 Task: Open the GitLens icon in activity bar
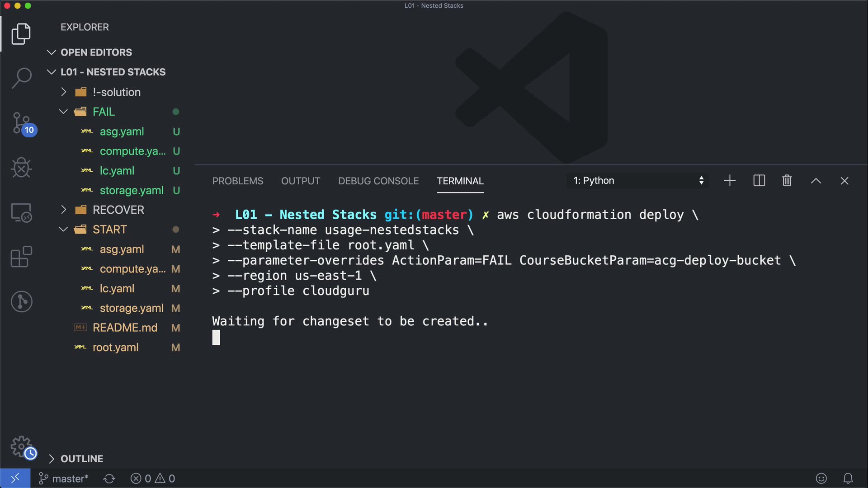click(x=21, y=301)
